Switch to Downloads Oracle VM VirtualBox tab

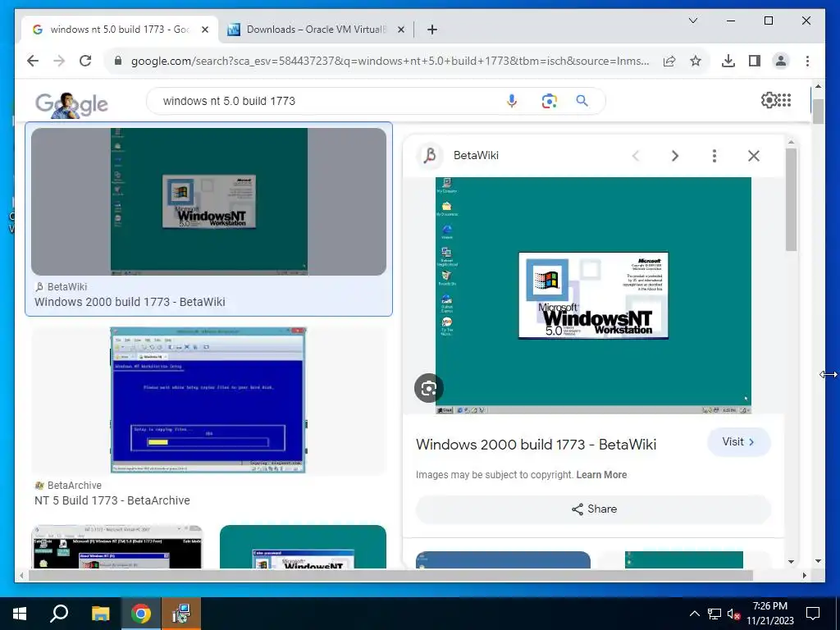pos(316,30)
